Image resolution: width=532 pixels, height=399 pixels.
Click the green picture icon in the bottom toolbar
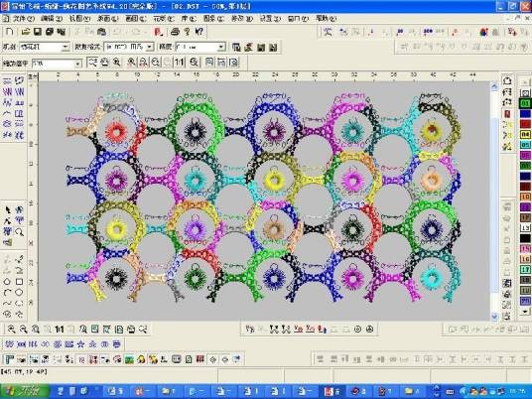click(x=129, y=359)
